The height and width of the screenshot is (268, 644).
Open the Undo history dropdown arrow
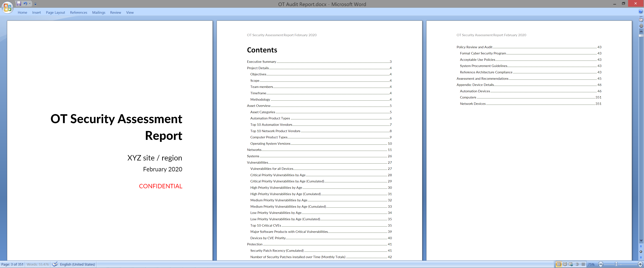tap(30, 4)
